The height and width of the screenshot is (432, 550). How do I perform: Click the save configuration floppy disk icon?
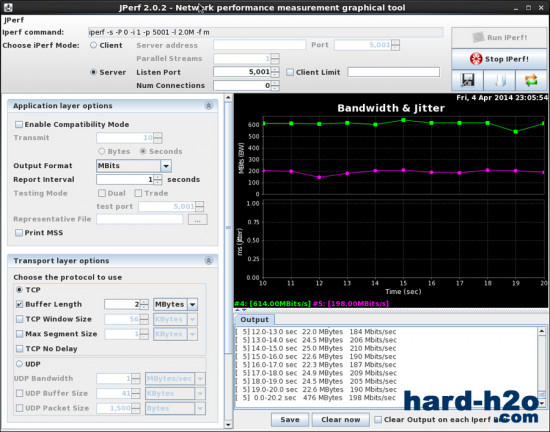coord(467,80)
